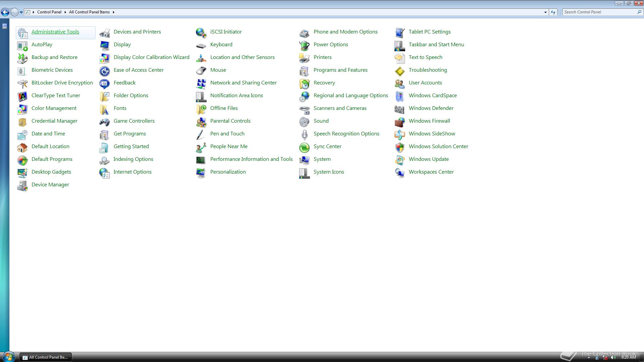Click the Devices and Printers icon
The width and height of the screenshot is (644, 362).
tap(105, 33)
